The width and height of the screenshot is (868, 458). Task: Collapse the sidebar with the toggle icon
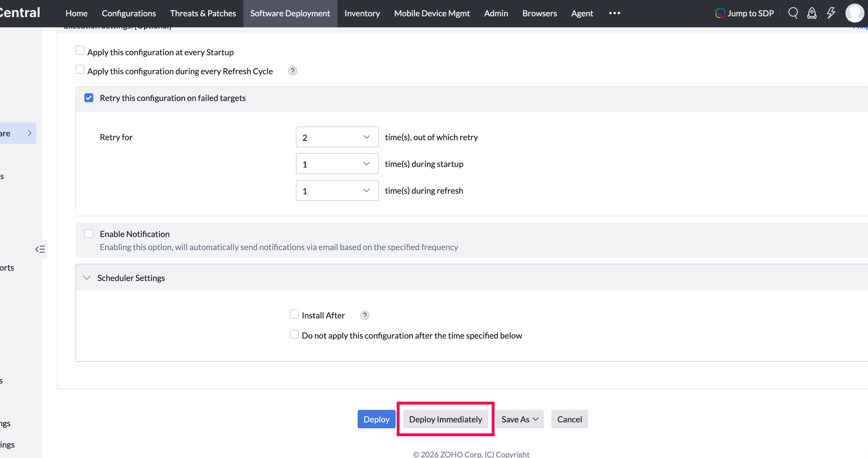click(40, 249)
